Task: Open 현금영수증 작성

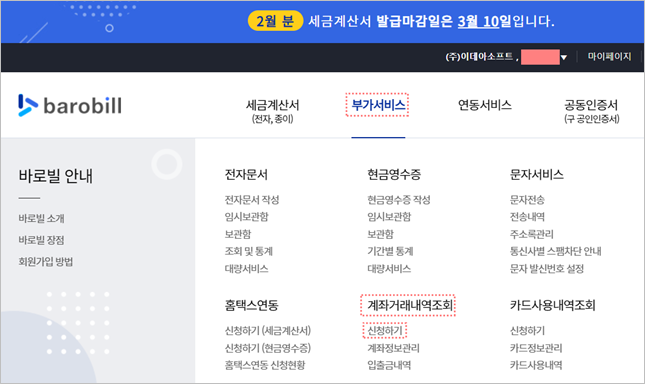Action: (x=399, y=200)
